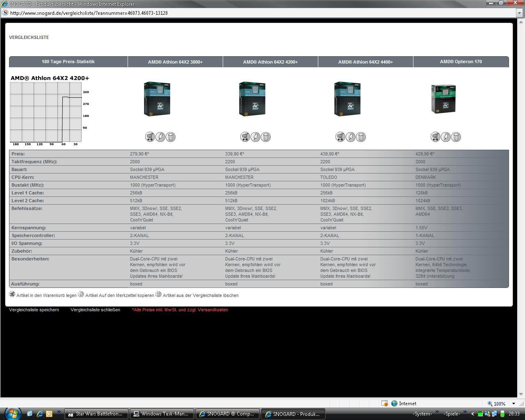
Task: Pin Opteron 170 to the Merkzettel
Action: click(446, 137)
